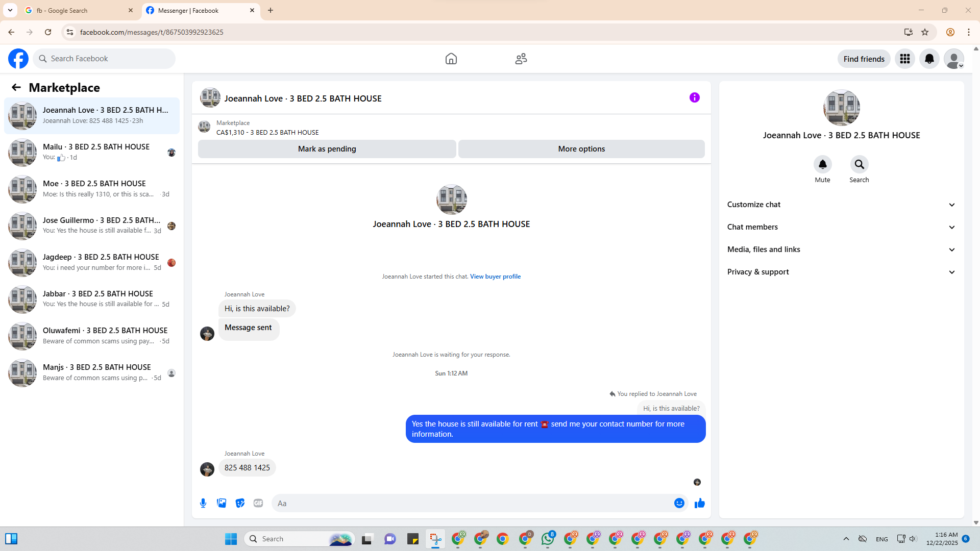Open conversation information icon
This screenshot has width=980, height=551.
(x=695, y=97)
